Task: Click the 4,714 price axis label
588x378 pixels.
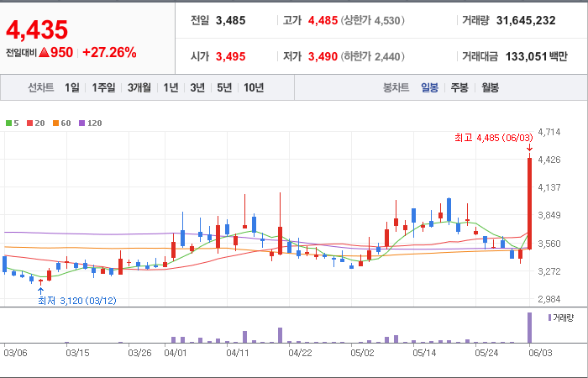Action: click(x=549, y=132)
